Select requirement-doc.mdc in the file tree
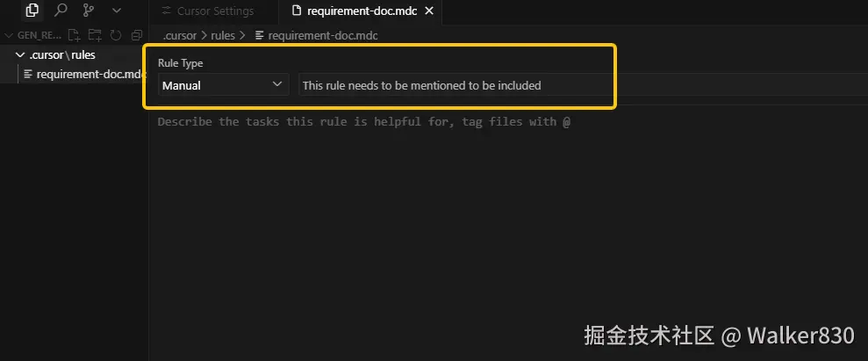868x361 pixels. pos(88,74)
